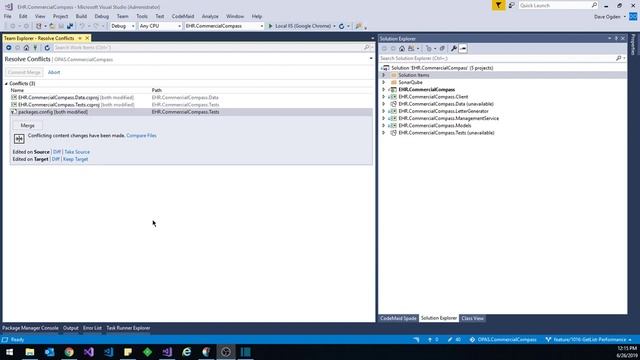Refresh Team Explorer with the refresh icon
This screenshot has width=640, height=360.
47,48
